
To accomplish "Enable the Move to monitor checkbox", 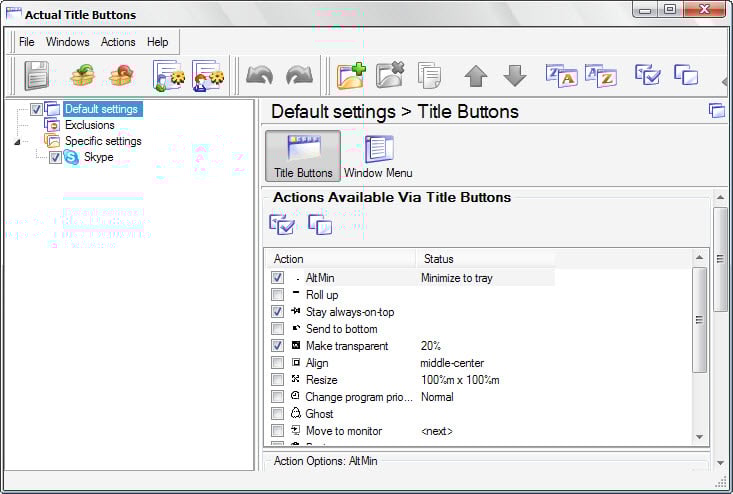I will coord(277,430).
